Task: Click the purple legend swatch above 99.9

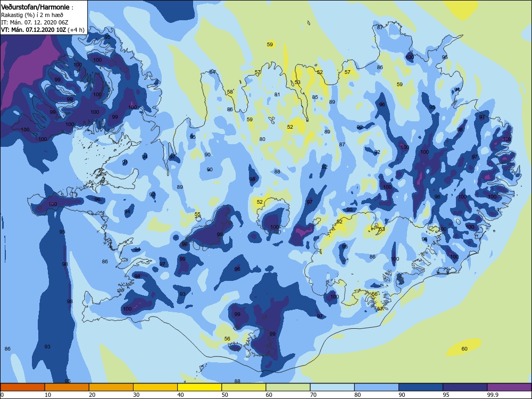Action: click(x=509, y=387)
